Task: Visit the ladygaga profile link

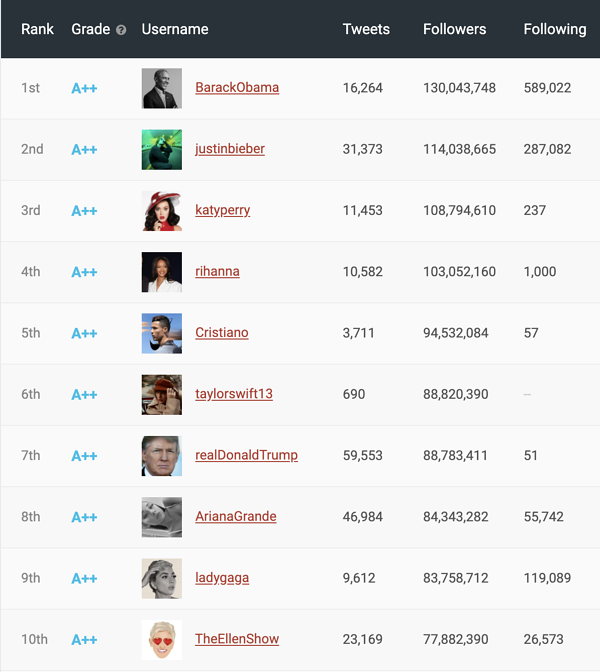Action: pyautogui.click(x=222, y=578)
